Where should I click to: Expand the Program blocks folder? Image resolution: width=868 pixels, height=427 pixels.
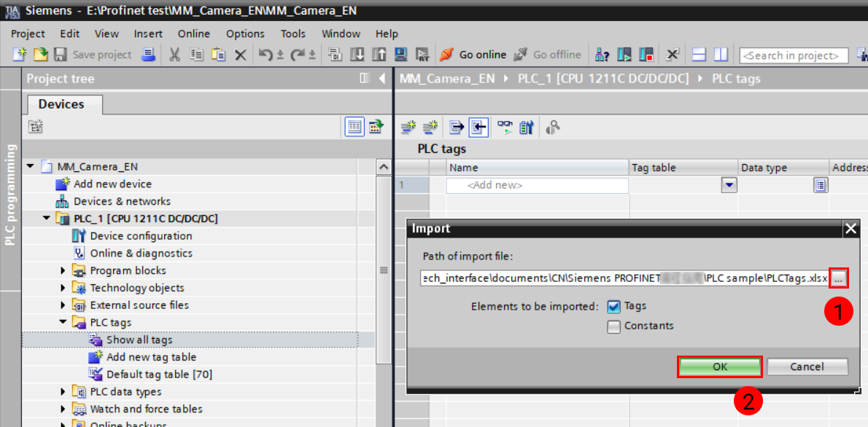tap(62, 270)
